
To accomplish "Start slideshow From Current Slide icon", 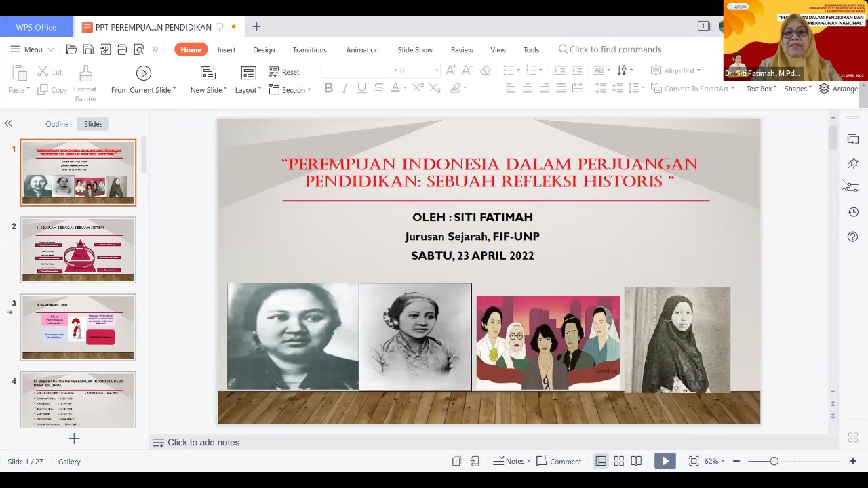I will click(x=143, y=73).
